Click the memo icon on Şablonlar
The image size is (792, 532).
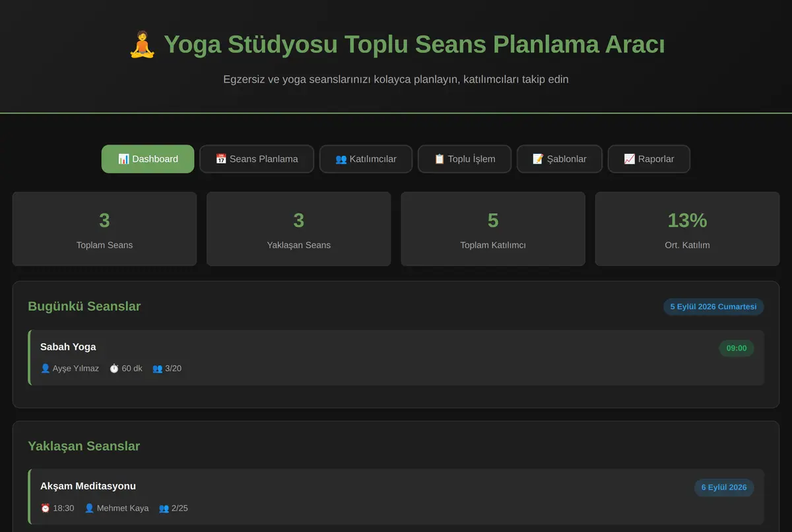pyautogui.click(x=539, y=159)
